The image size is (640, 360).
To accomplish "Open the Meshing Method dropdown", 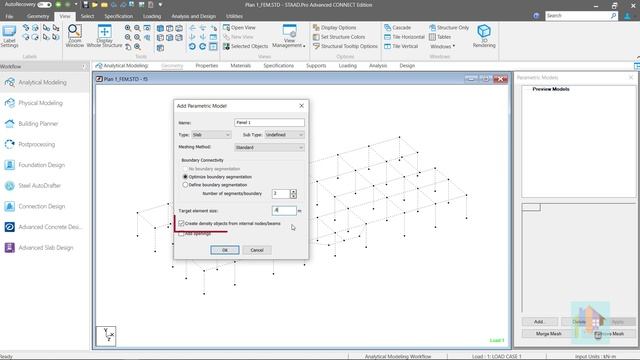I will (x=269, y=147).
